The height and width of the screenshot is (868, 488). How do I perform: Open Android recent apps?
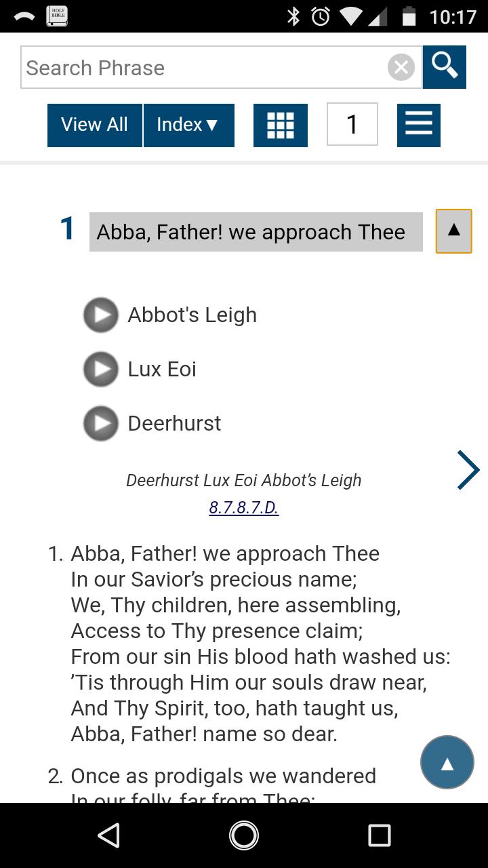click(x=379, y=835)
